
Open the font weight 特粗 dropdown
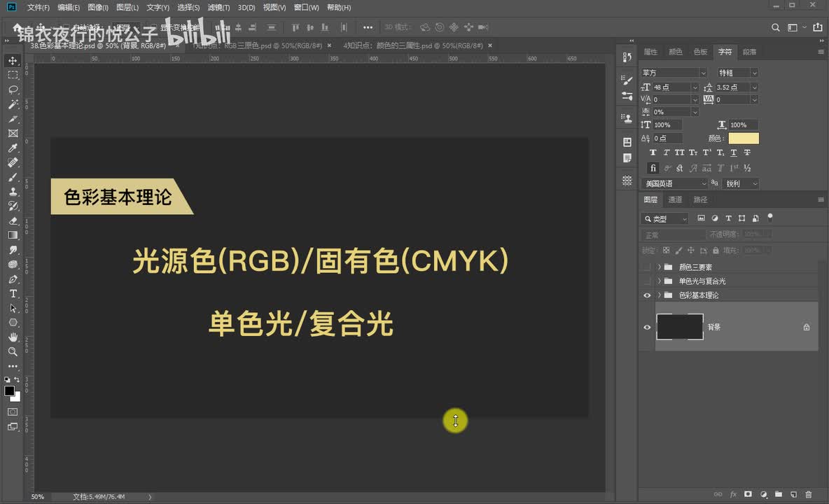(755, 73)
